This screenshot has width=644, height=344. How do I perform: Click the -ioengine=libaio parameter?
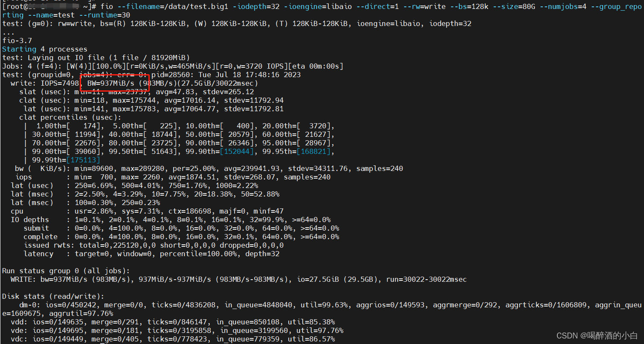click(x=317, y=6)
